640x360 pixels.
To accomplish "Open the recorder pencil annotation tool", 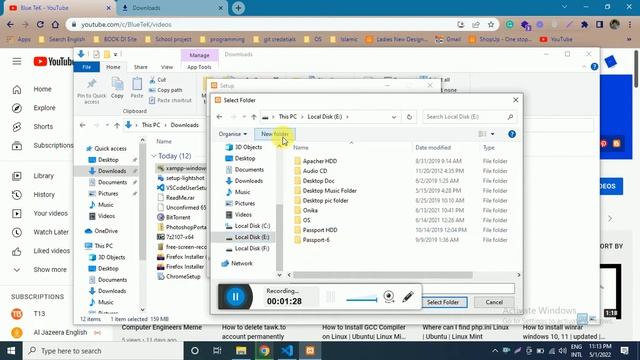I will (x=407, y=297).
